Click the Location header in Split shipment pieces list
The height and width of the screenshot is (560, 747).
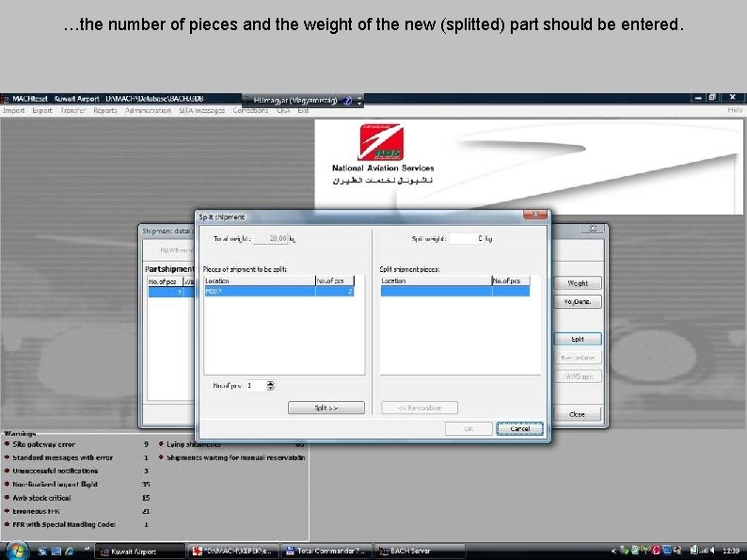click(436, 280)
